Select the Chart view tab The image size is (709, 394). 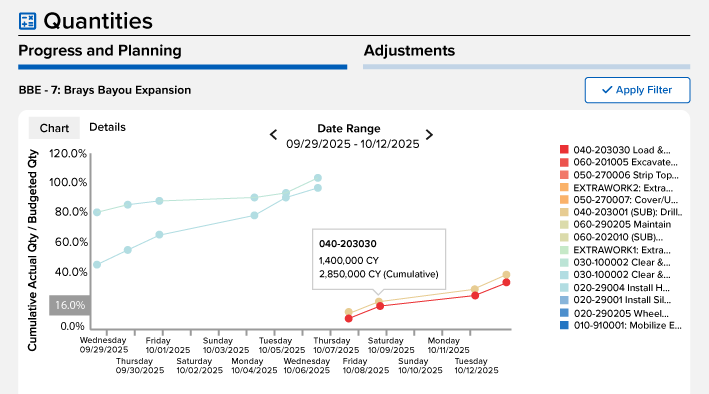point(54,128)
